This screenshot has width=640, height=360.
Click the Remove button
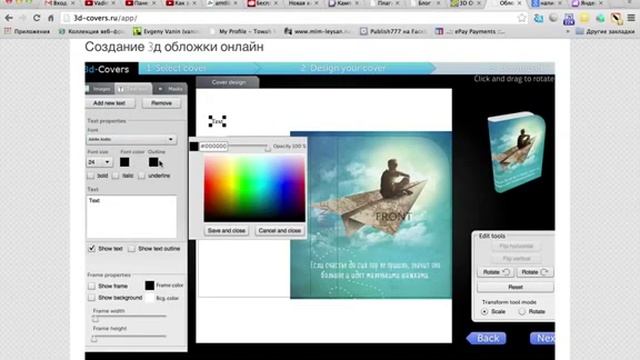pos(161,103)
